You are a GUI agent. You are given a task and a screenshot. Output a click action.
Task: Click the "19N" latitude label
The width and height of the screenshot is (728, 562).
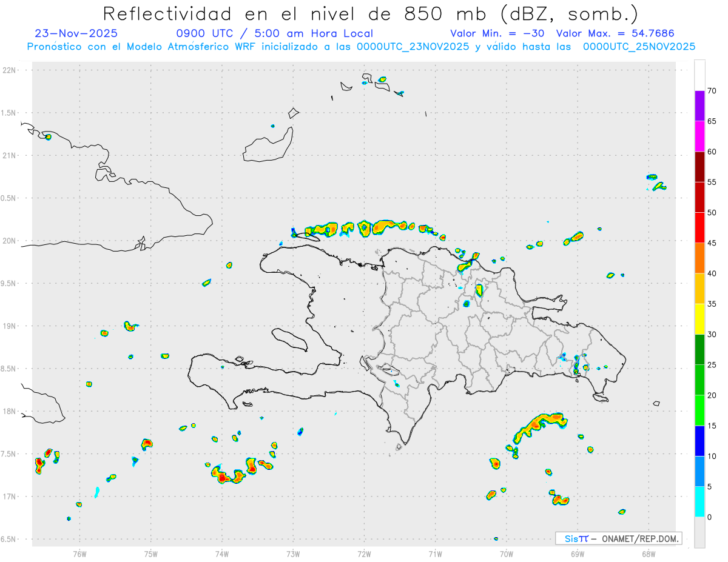(x=10, y=326)
